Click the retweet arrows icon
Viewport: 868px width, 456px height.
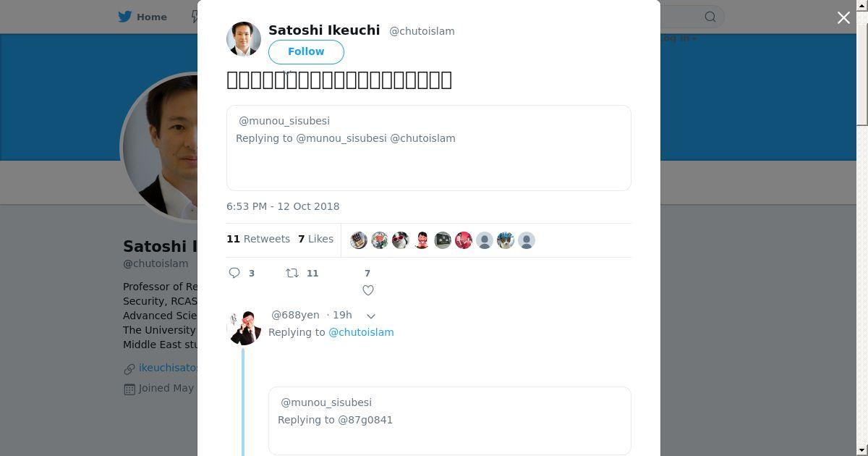[292, 273]
